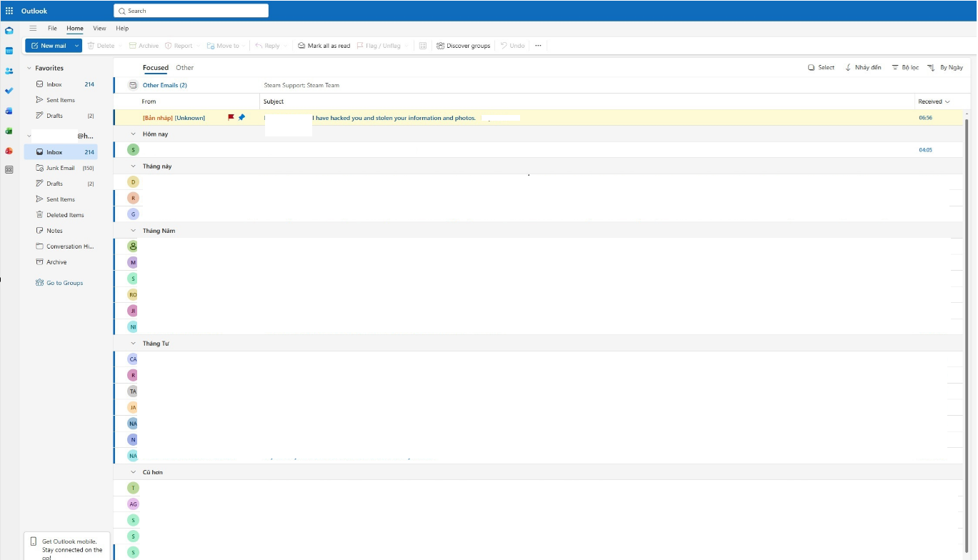Collapse the Cũ hơn message group
This screenshot has height=560, width=978.
click(133, 472)
